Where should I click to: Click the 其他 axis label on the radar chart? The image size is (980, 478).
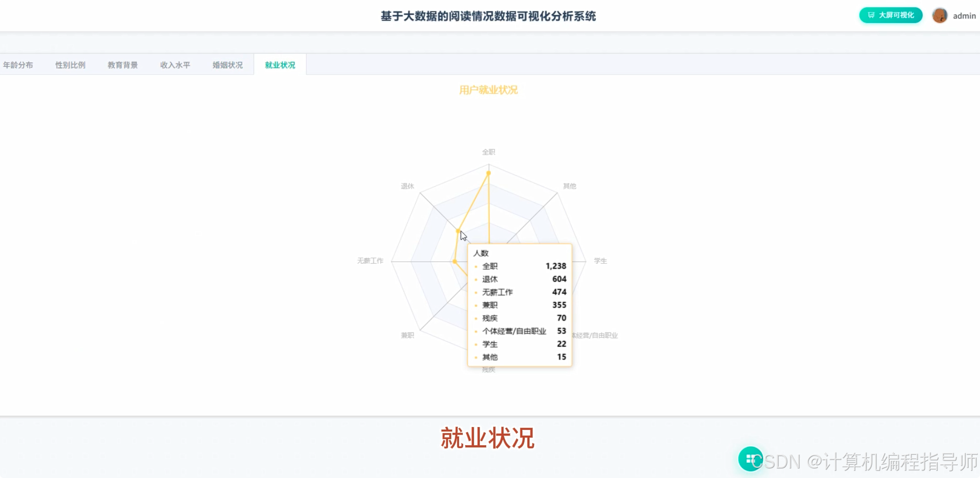pyautogui.click(x=570, y=186)
